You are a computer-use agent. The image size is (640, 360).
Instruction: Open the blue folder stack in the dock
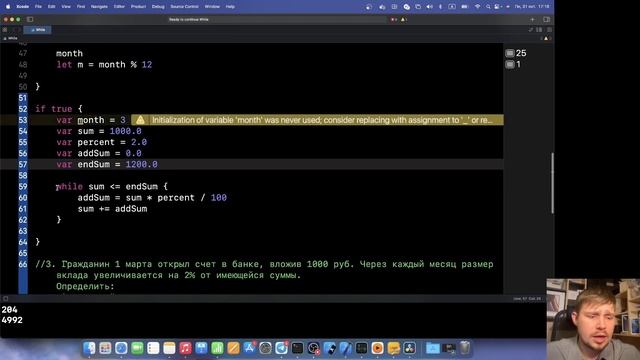pos(433,348)
